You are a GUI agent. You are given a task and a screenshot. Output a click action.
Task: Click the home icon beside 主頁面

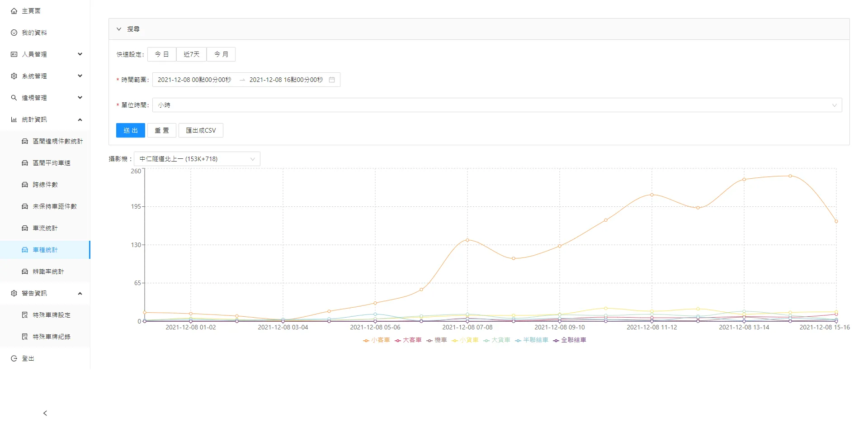point(14,11)
